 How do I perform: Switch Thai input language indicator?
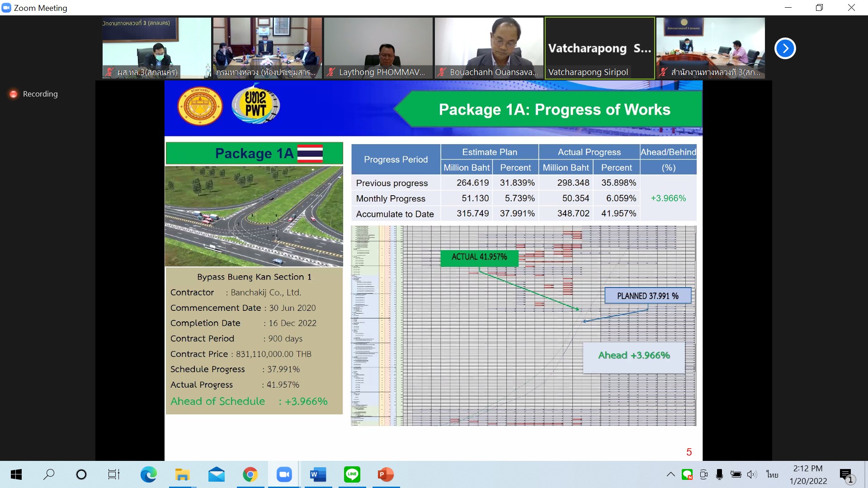772,474
